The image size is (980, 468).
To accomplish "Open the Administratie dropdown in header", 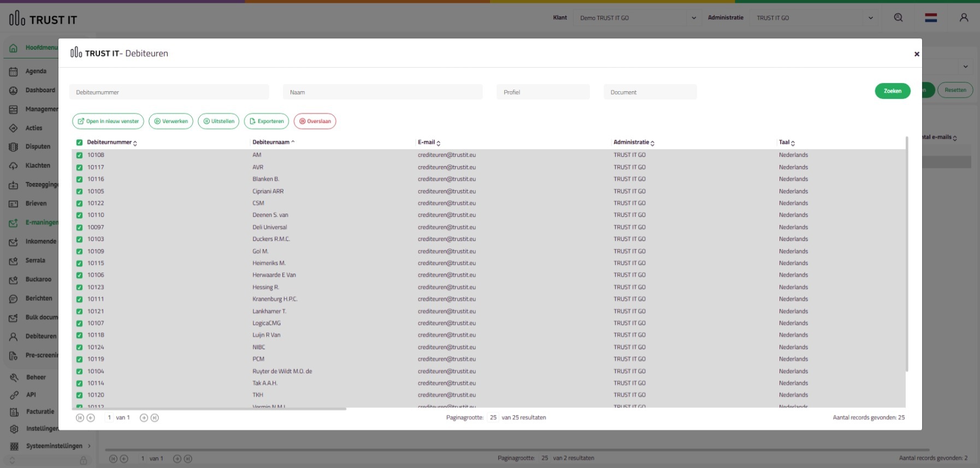I will [x=814, y=18].
